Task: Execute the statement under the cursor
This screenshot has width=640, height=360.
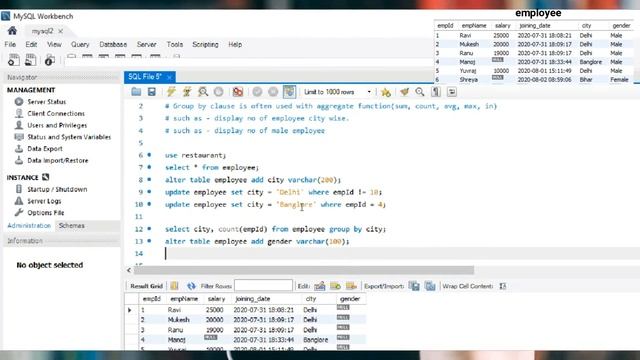Action: [187, 92]
